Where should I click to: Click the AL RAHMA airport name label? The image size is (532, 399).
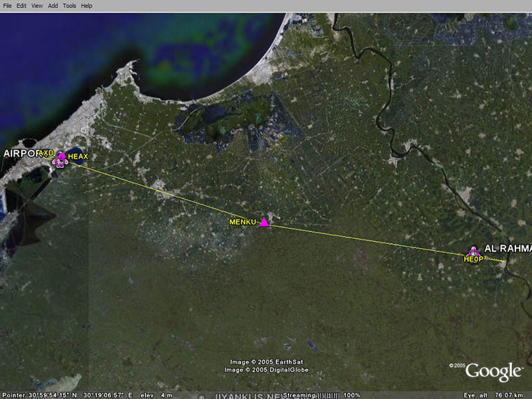coord(508,248)
